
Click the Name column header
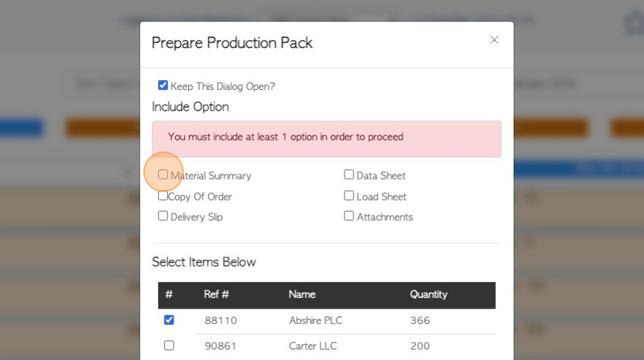302,294
